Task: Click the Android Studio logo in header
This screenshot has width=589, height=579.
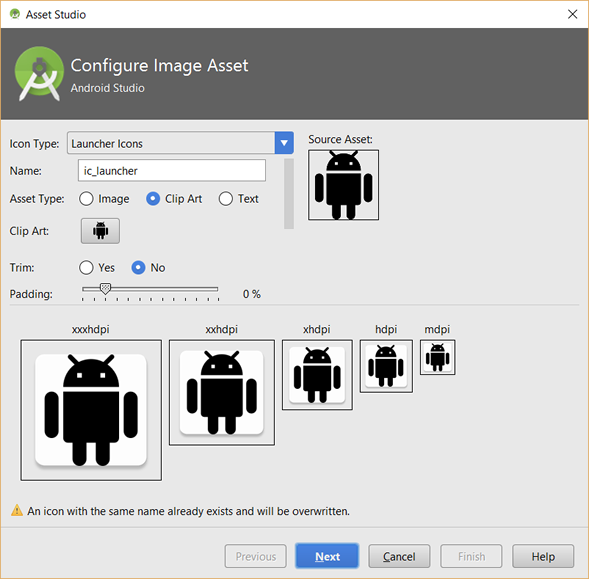Action: click(39, 74)
